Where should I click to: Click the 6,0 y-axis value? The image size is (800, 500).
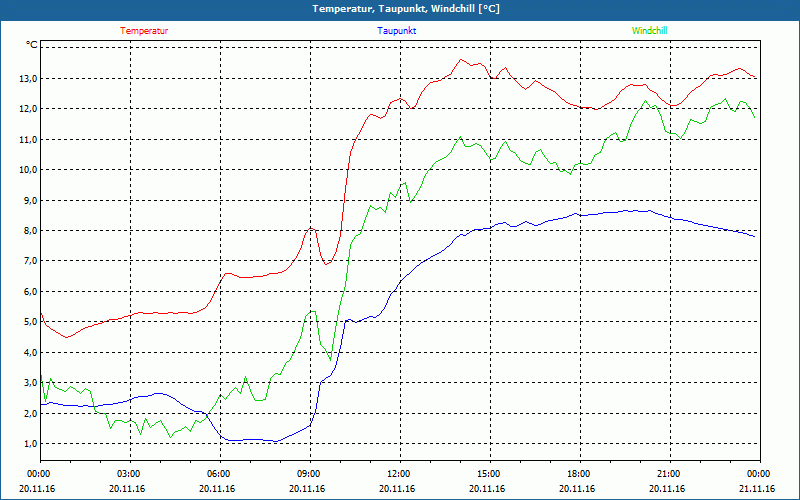coord(31,292)
